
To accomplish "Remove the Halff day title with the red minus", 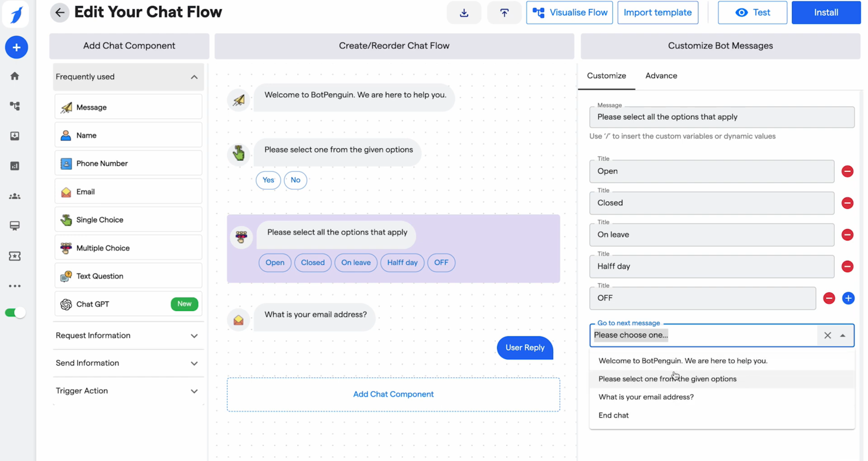I will coord(847,266).
